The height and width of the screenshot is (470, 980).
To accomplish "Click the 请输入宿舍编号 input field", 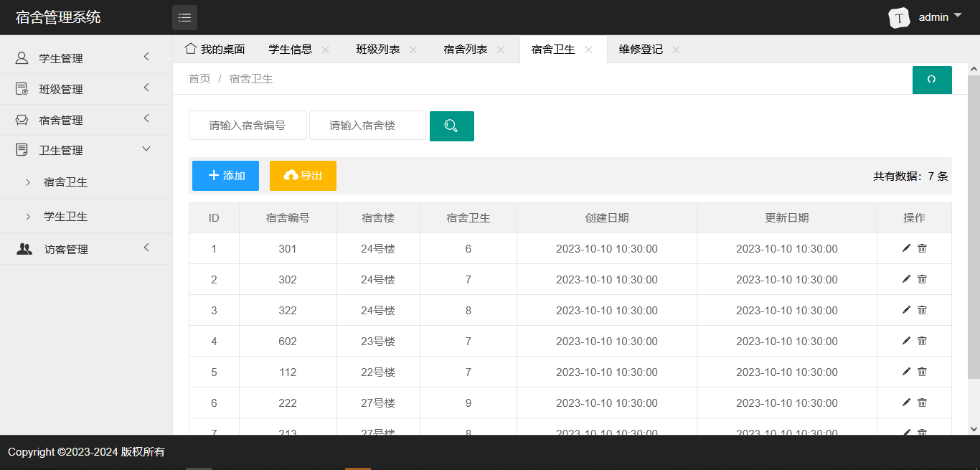I will 247,126.
